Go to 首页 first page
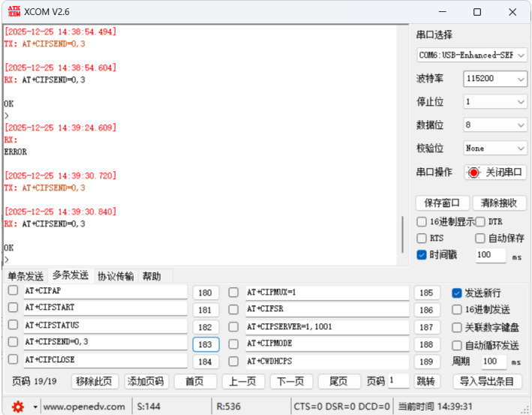This screenshot has height=415, width=532. [195, 381]
